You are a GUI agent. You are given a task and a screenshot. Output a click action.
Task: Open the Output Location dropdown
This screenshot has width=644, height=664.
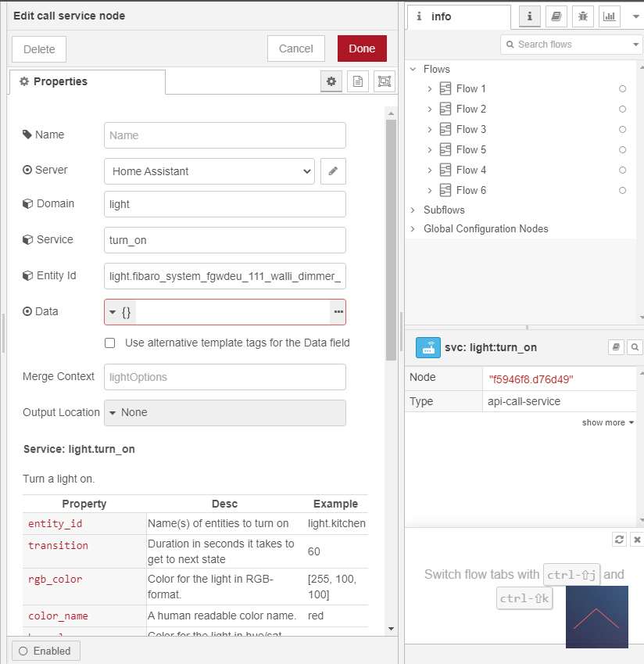pyautogui.click(x=225, y=413)
